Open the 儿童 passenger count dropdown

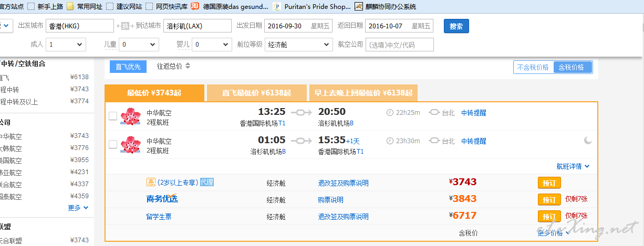(139, 45)
